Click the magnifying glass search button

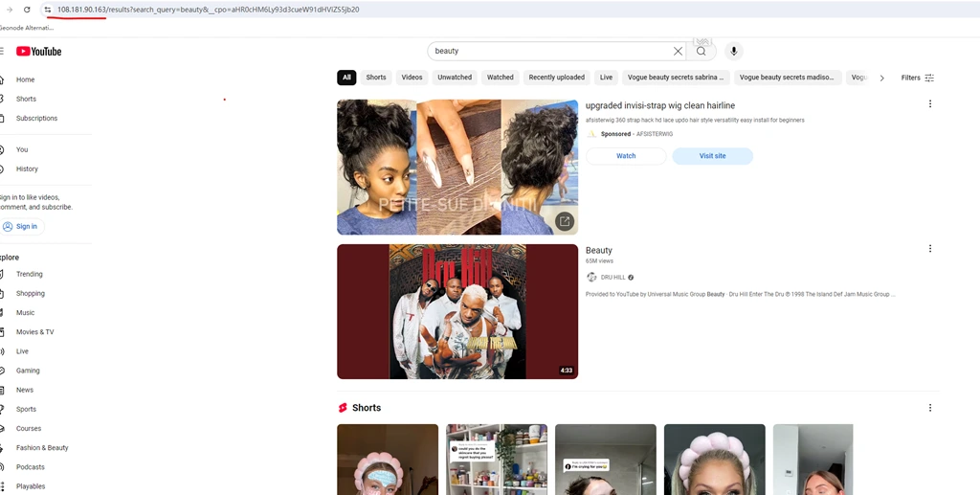tap(702, 51)
